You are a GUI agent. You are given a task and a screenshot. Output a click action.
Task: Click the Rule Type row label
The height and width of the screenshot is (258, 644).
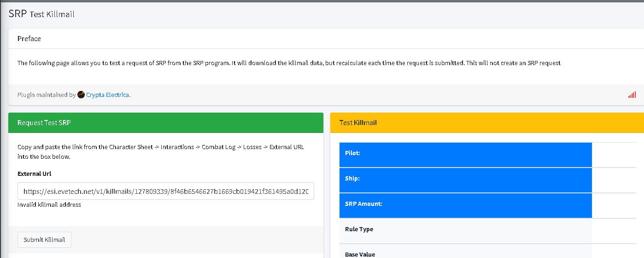click(359, 229)
